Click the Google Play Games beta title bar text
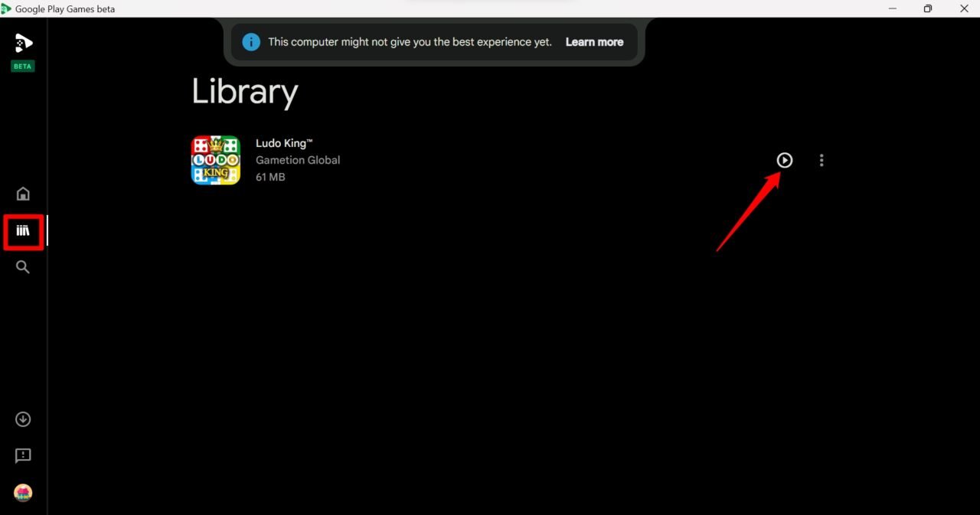Viewport: 980px width, 515px height. [x=64, y=8]
